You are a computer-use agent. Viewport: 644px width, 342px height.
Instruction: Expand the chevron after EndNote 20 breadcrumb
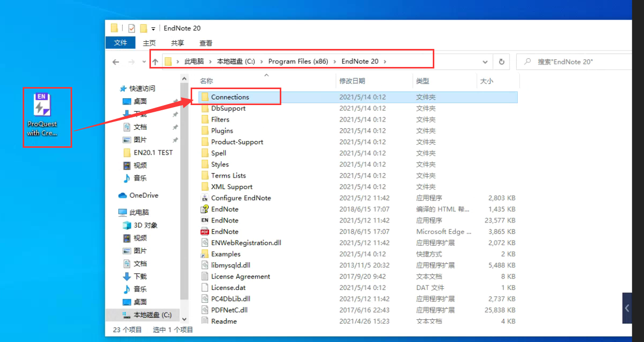point(385,61)
